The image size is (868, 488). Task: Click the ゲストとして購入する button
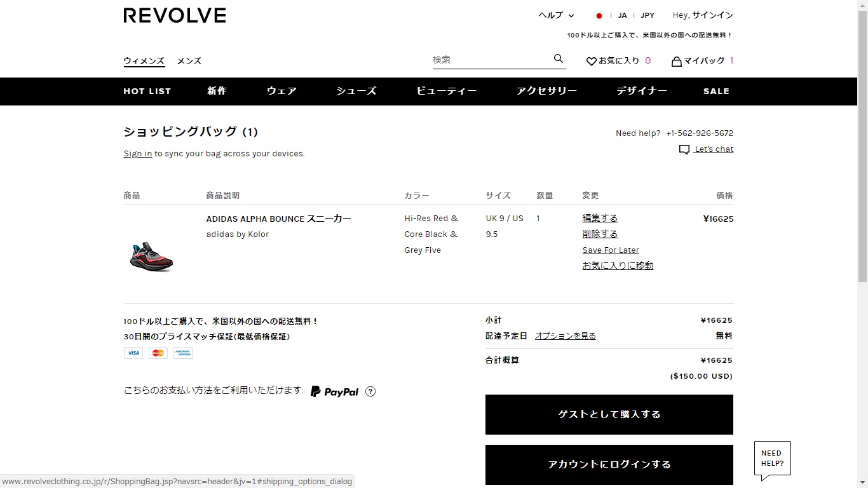tap(609, 414)
